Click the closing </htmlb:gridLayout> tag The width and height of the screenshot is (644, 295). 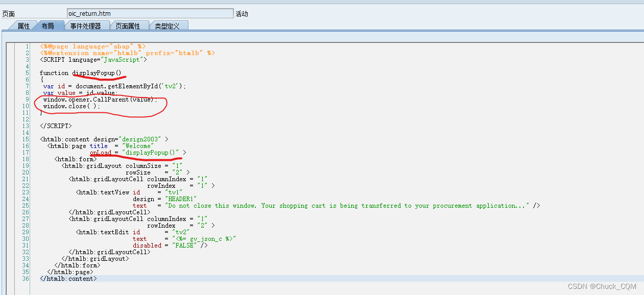tap(95, 258)
